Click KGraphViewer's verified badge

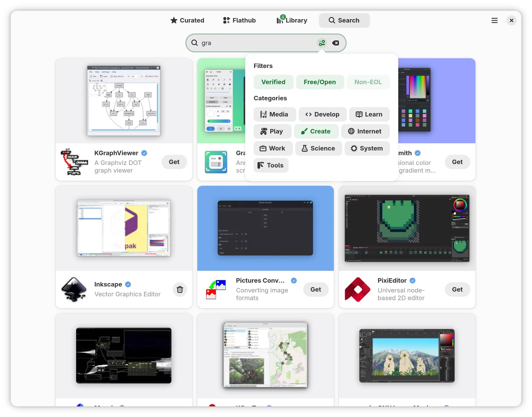click(144, 153)
